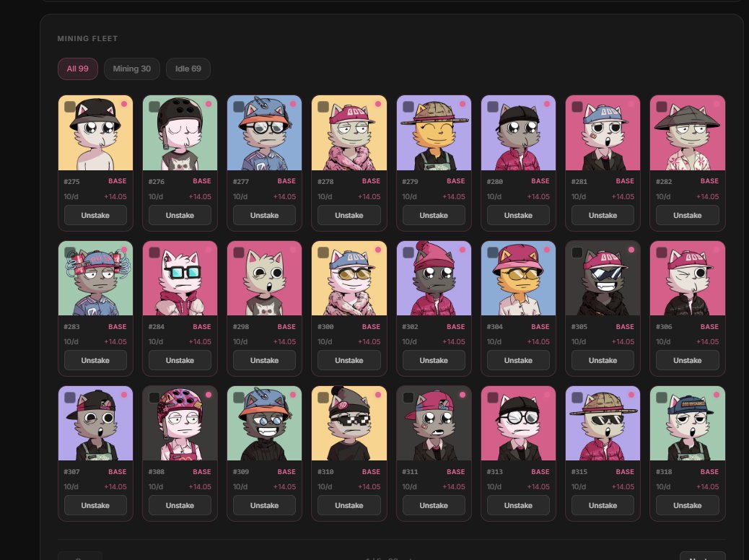Click Unstake under #318
The height and width of the screenshot is (560, 749).
[x=688, y=506]
